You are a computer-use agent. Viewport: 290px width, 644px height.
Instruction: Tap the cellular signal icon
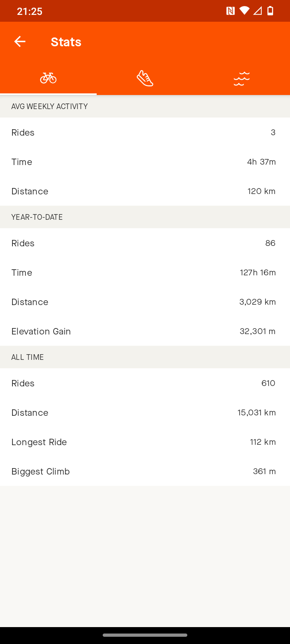point(257,11)
